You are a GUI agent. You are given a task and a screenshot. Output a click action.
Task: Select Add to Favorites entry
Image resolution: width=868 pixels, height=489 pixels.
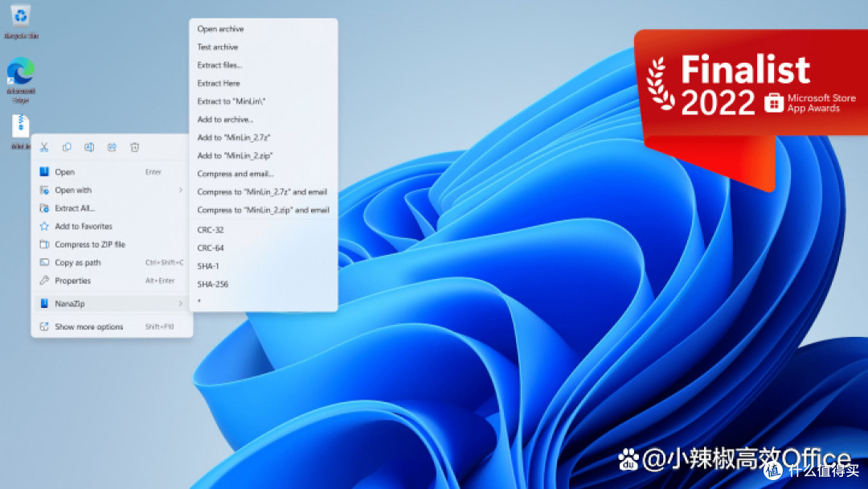[x=112, y=226]
